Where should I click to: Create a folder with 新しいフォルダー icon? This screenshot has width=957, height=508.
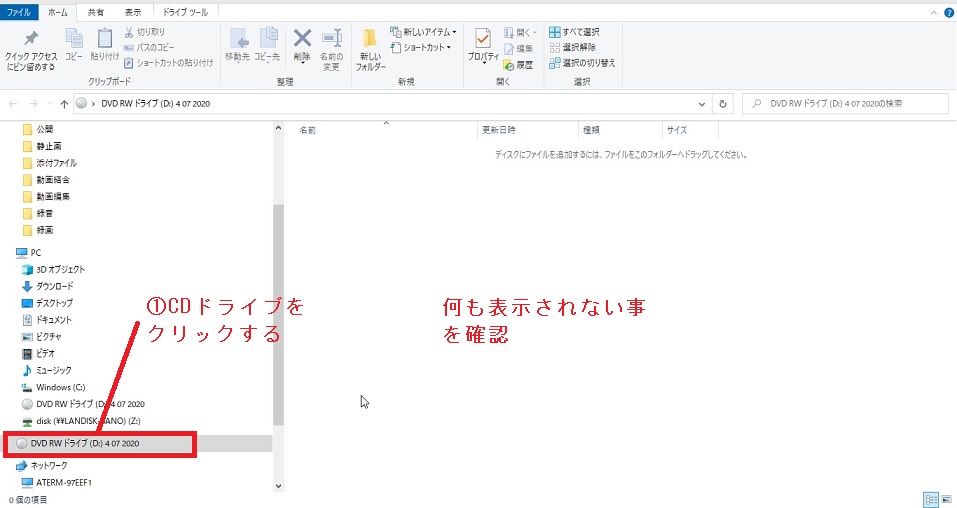pos(370,40)
